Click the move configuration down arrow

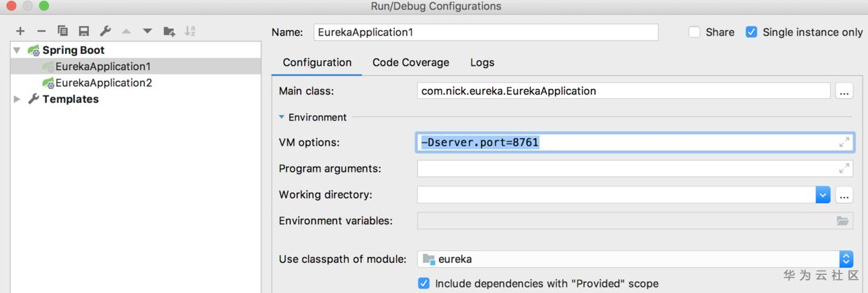pyautogui.click(x=148, y=31)
